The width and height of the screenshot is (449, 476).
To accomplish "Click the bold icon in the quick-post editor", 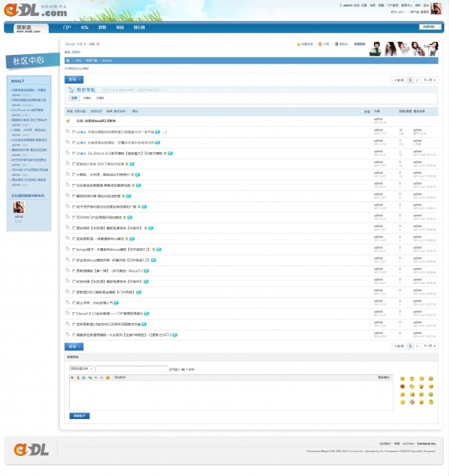I will [72, 378].
